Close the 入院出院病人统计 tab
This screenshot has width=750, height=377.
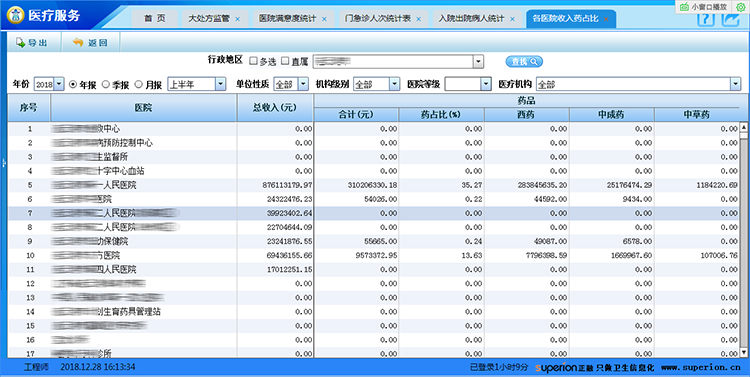(x=512, y=19)
